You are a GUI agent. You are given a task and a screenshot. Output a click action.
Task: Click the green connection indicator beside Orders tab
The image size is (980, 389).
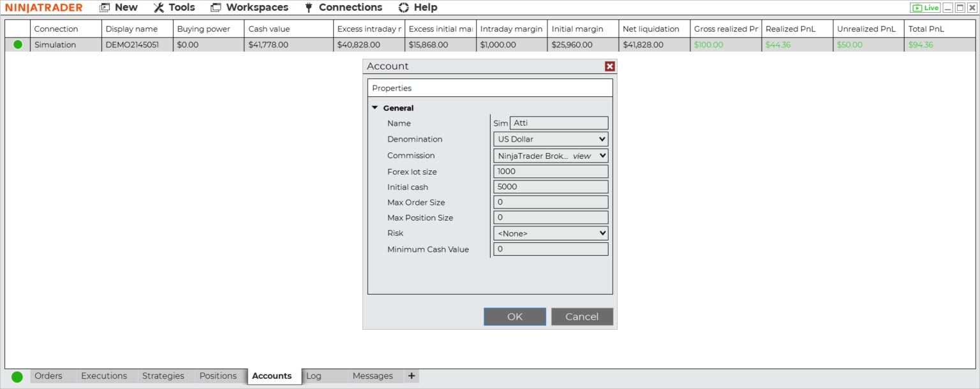(17, 377)
